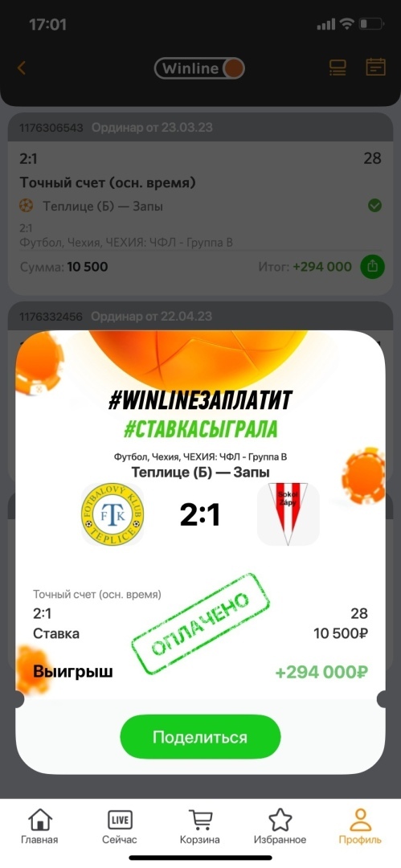Tap the green check mark on Теплице bet

[x=375, y=206]
